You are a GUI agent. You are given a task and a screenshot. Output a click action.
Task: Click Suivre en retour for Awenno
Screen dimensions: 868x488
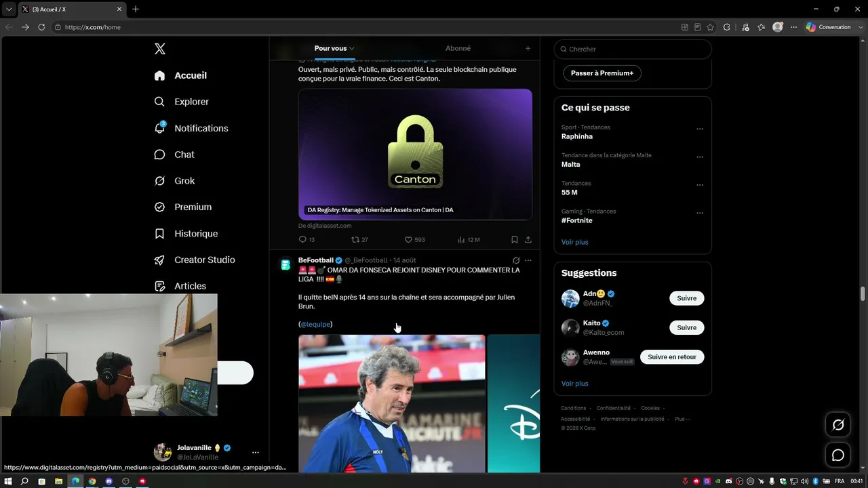pos(672,357)
